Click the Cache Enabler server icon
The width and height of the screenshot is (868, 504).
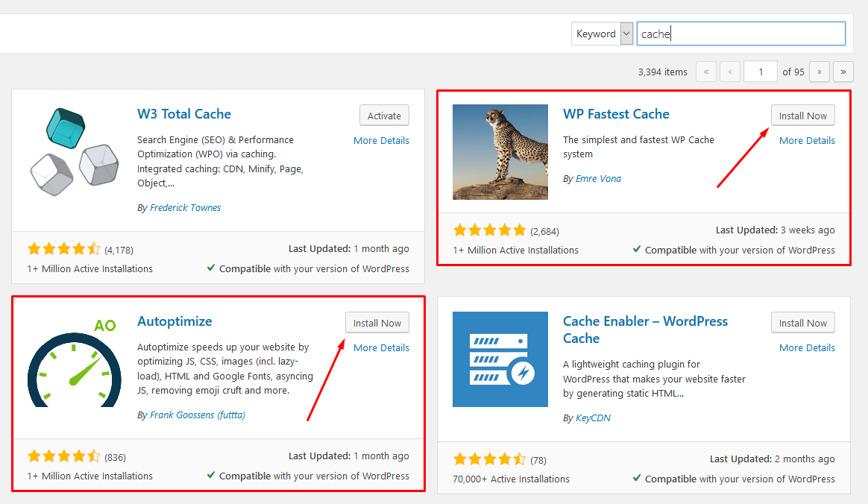(500, 359)
